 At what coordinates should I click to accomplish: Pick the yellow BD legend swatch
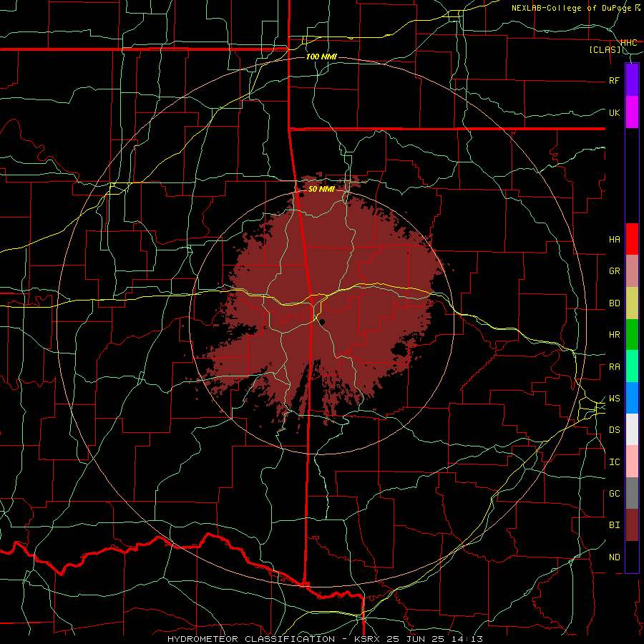tap(632, 303)
